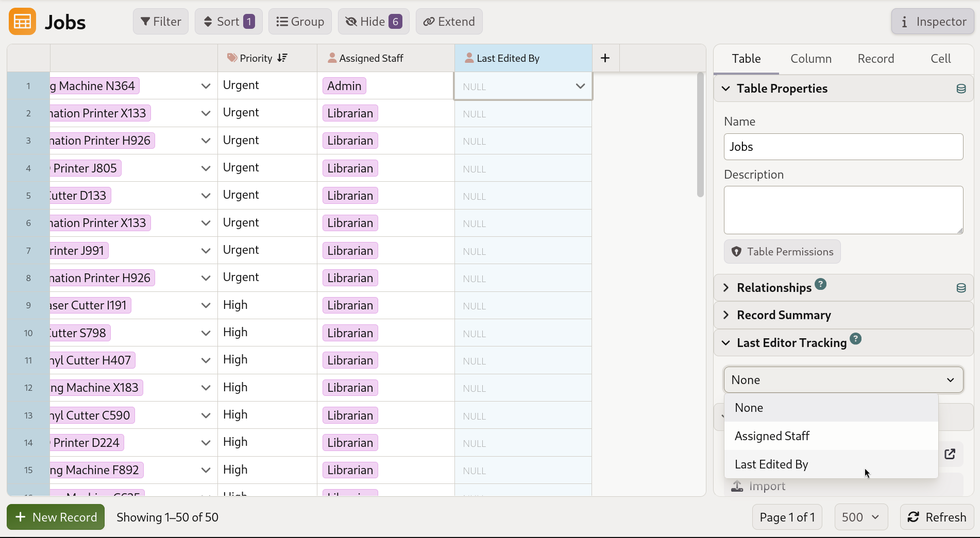Screen dimensions: 980x538
Task: Click the Jobs table grid icon
Action: [x=22, y=21]
